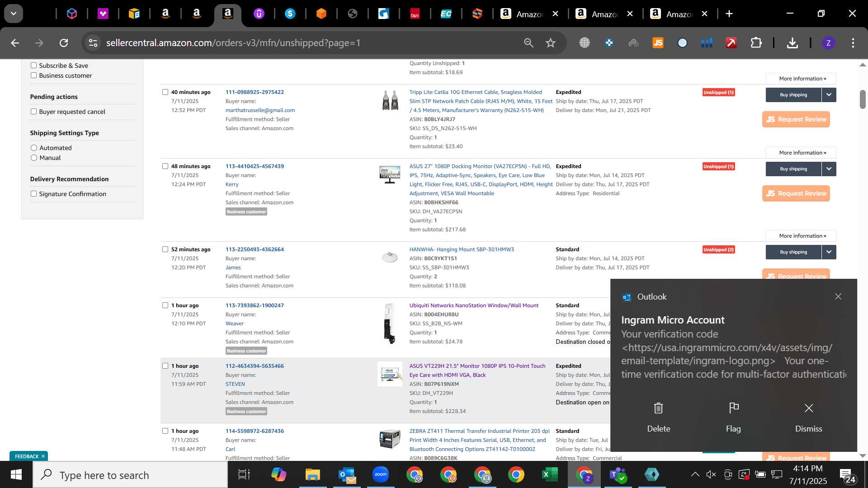Check the Subscribe & Save filter
868x488 pixels.
[33, 66]
